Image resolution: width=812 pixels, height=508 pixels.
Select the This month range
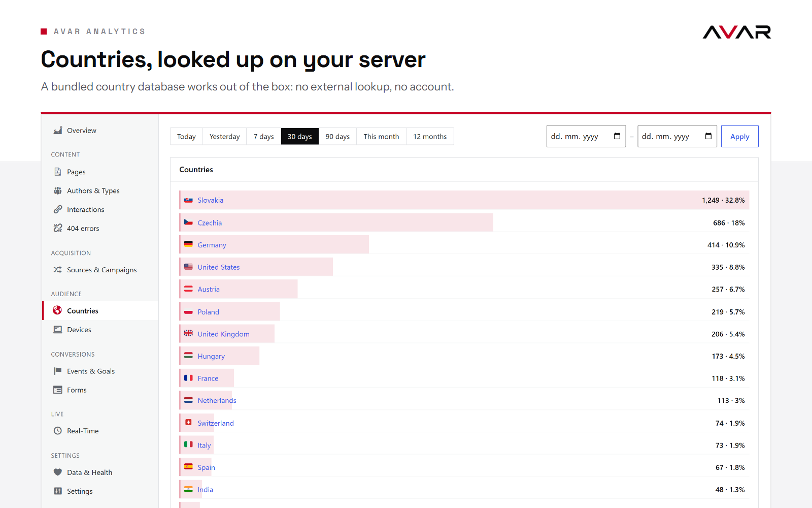click(381, 136)
